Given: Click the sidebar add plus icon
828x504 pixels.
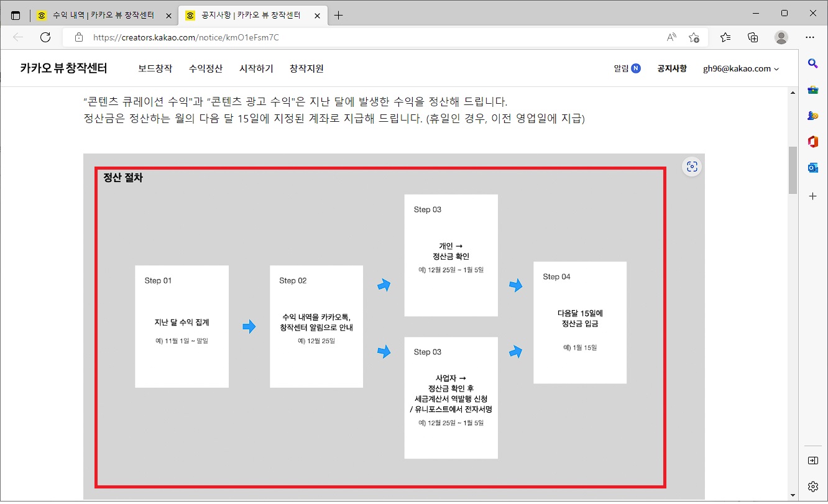Looking at the screenshot, I should [812, 196].
